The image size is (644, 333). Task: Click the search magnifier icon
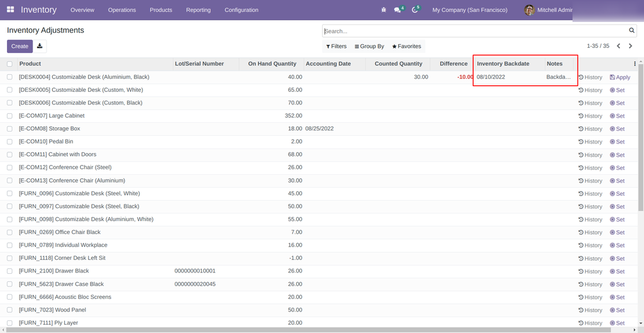(x=631, y=30)
